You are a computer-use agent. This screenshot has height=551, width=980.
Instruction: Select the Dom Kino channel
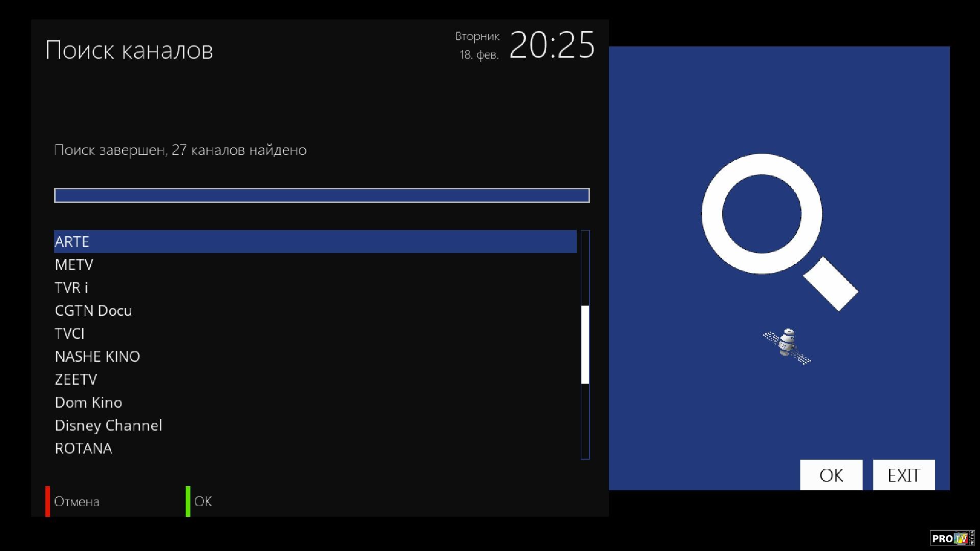pyautogui.click(x=315, y=402)
